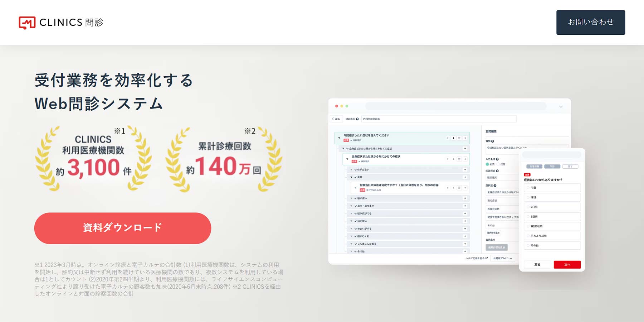644x322 pixels.
Task: Choose the 3日前 radio option
Action: pyautogui.click(x=552, y=217)
